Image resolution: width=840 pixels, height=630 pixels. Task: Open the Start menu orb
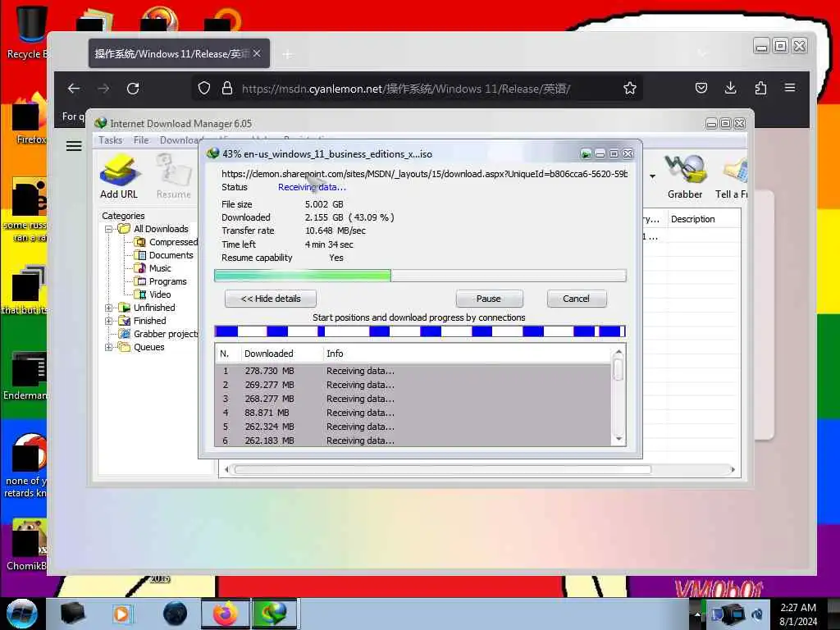(x=22, y=614)
